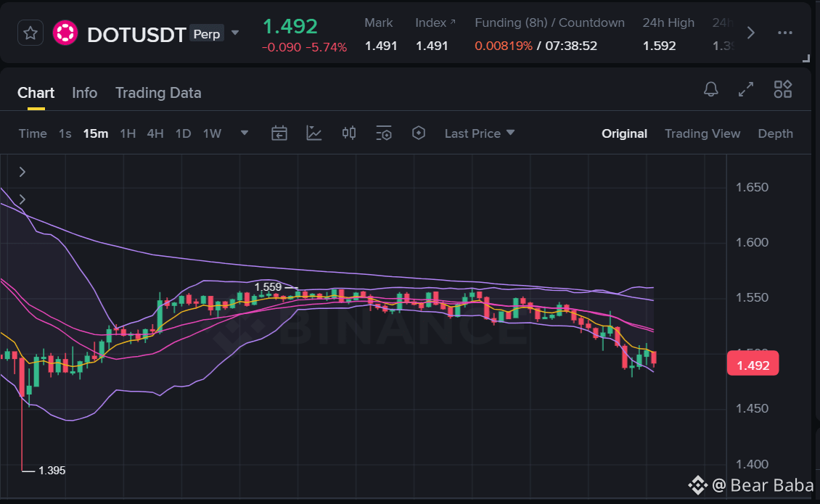Switch to the Info tab
Image resolution: width=820 pixels, height=504 pixels.
coord(84,93)
